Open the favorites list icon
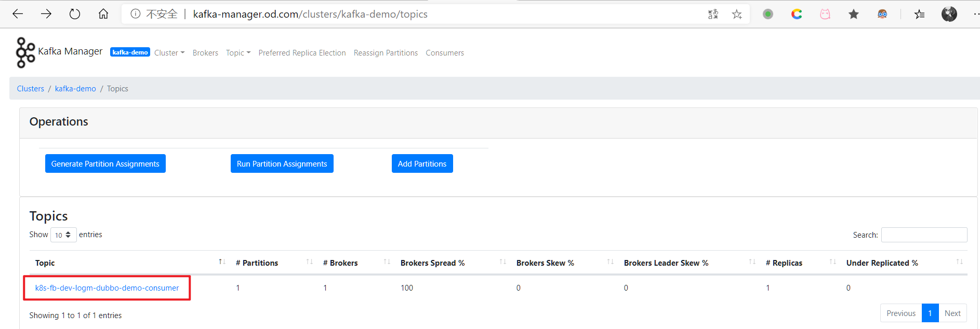The width and height of the screenshot is (980, 329). point(920,14)
